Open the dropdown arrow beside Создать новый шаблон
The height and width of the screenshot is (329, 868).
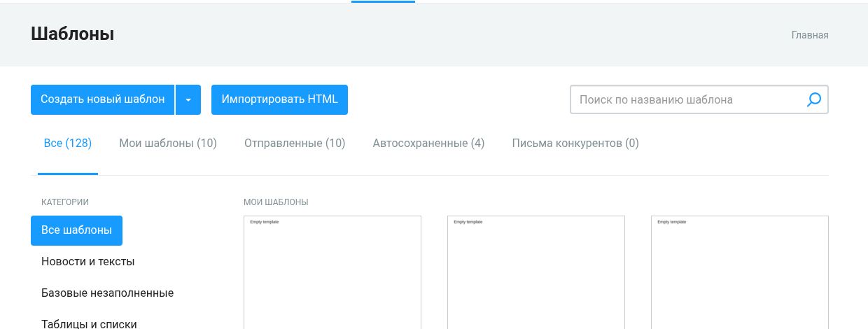click(188, 100)
